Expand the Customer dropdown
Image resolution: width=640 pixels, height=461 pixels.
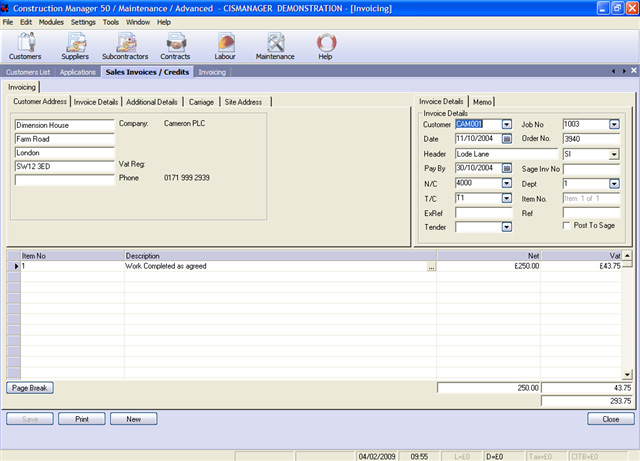pyautogui.click(x=507, y=124)
